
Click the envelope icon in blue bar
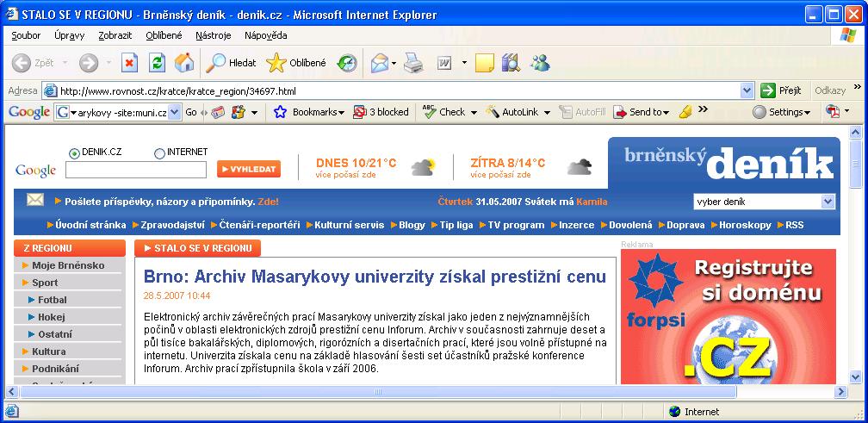(34, 200)
